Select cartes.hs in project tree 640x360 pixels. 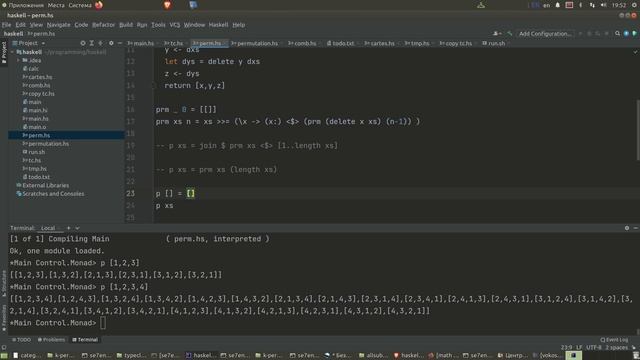[38, 77]
